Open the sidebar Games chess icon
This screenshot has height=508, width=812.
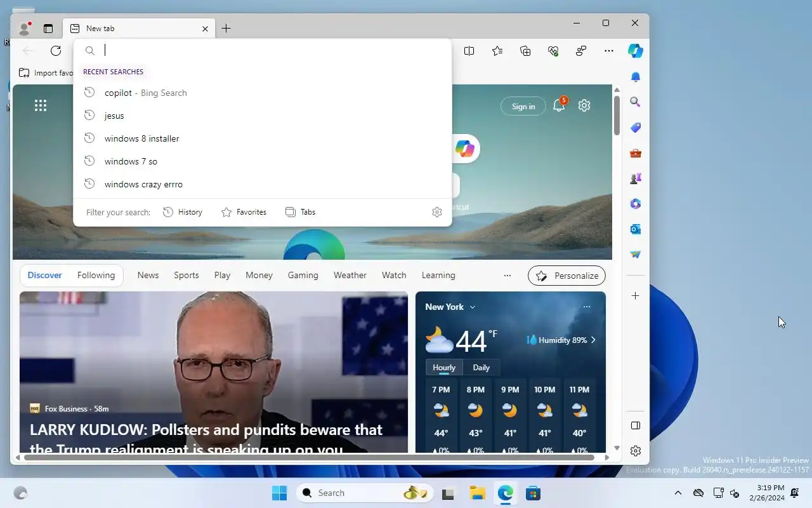[636, 178]
